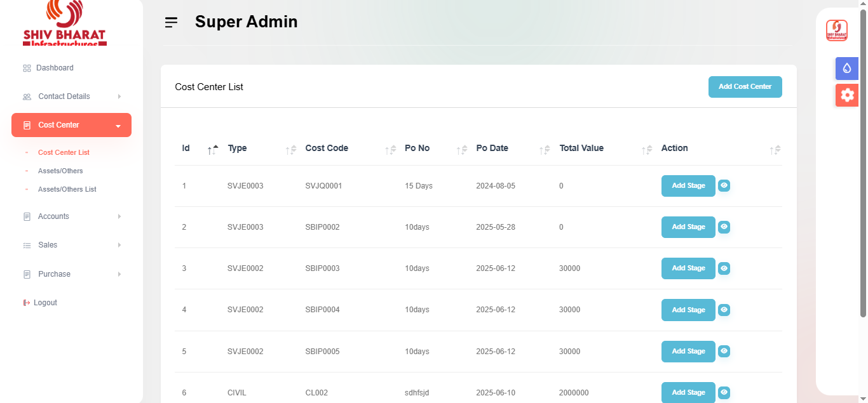Click the blue water drop theme icon

pos(846,69)
